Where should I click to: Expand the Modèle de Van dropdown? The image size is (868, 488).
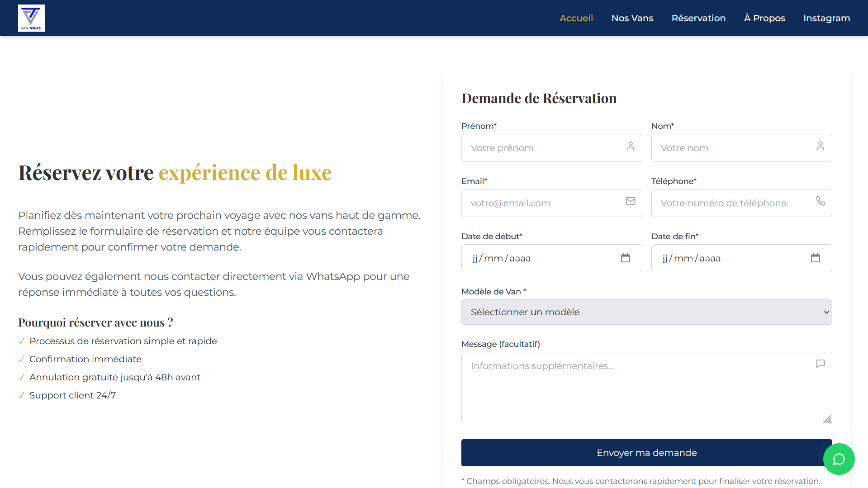(x=646, y=312)
